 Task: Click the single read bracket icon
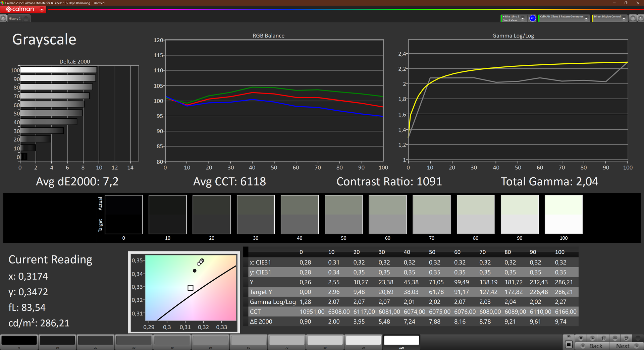point(604,338)
